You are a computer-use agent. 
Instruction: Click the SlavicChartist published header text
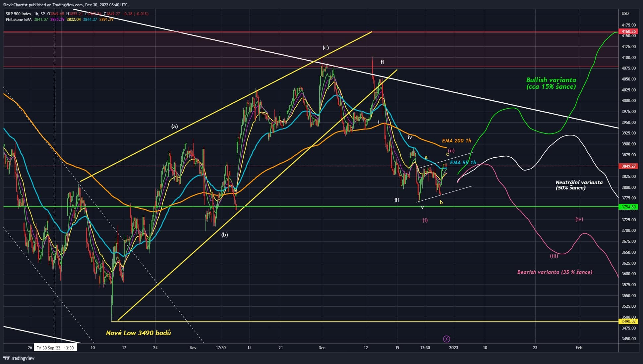click(x=65, y=5)
